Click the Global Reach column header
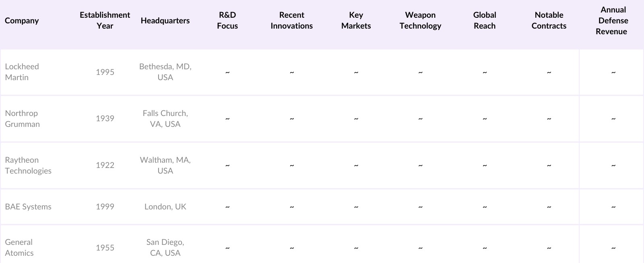The width and height of the screenshot is (644, 263). [485, 21]
